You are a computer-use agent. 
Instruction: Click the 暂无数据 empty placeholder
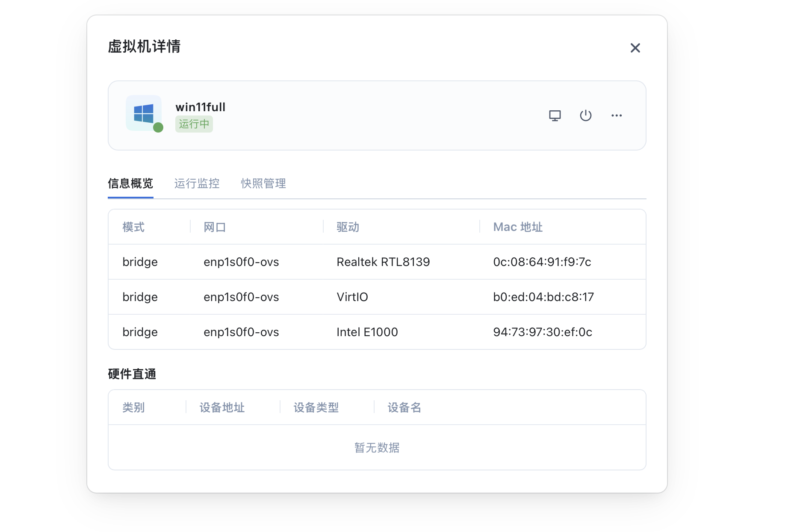point(377,448)
